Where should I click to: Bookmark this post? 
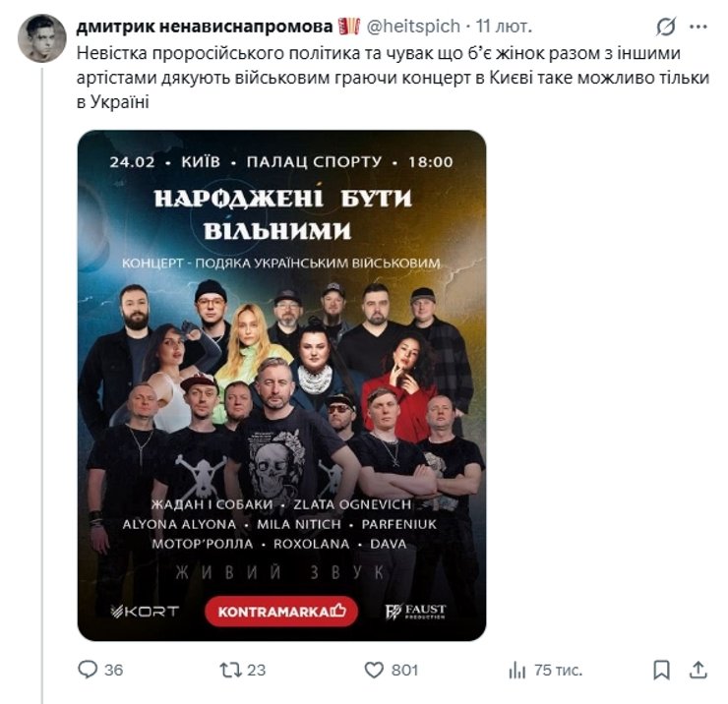(661, 671)
